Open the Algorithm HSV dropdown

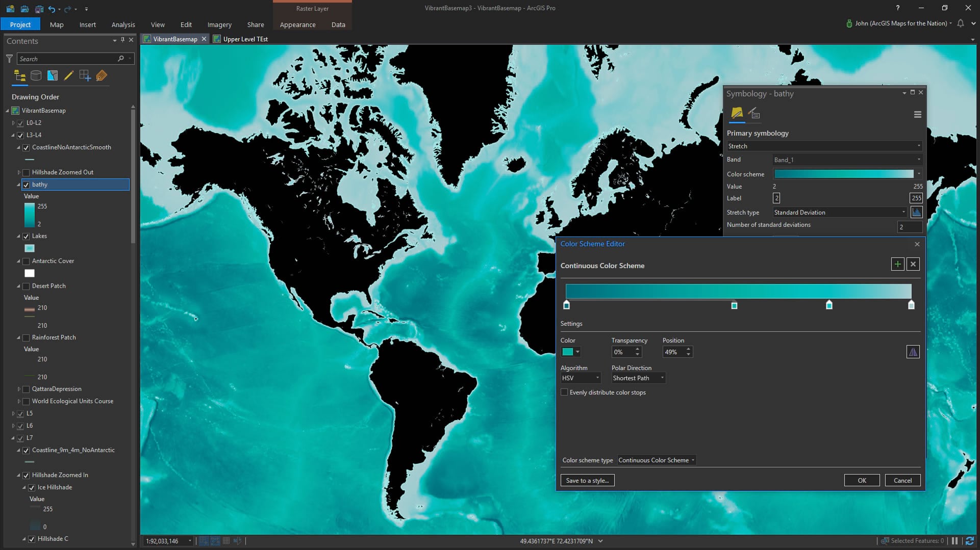(581, 378)
